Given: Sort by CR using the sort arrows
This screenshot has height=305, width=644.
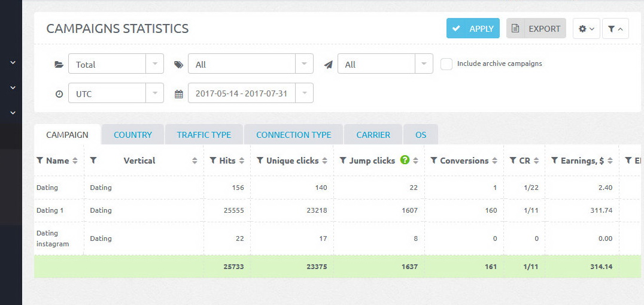Looking at the screenshot, I should click(536, 161).
